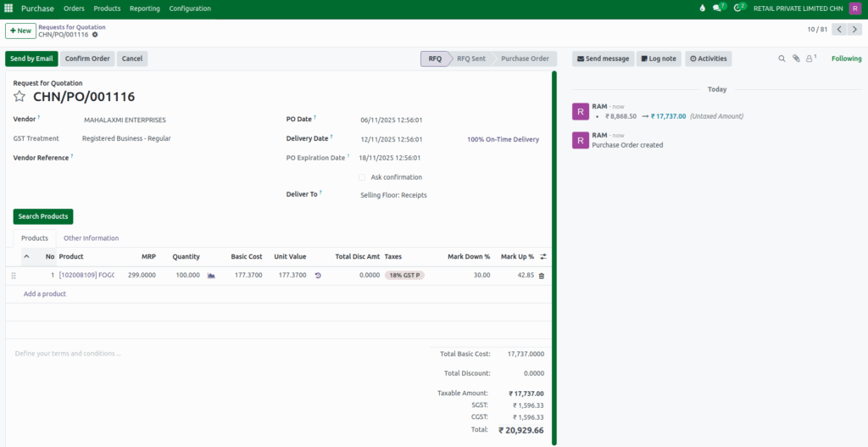Click the droplet debug icon in top bar
868x447 pixels.
[703, 8]
